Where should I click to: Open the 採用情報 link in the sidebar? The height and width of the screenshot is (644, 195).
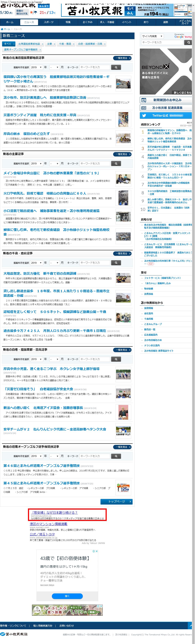tap(148, 308)
